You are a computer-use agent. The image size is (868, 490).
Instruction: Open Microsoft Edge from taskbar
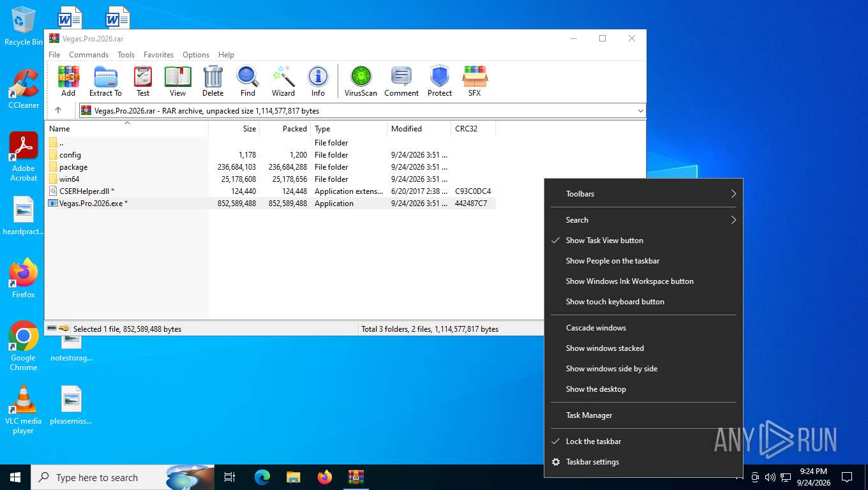tap(262, 477)
